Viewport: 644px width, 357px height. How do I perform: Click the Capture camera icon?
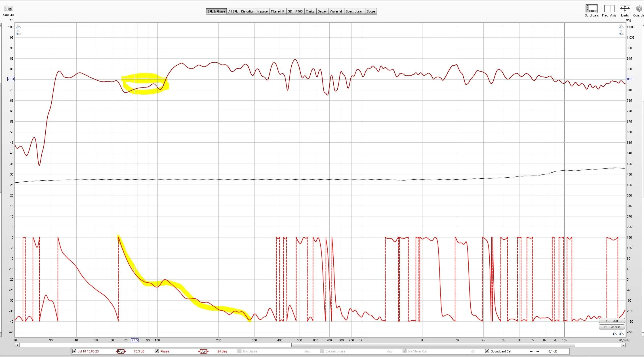pyautogui.click(x=9, y=9)
